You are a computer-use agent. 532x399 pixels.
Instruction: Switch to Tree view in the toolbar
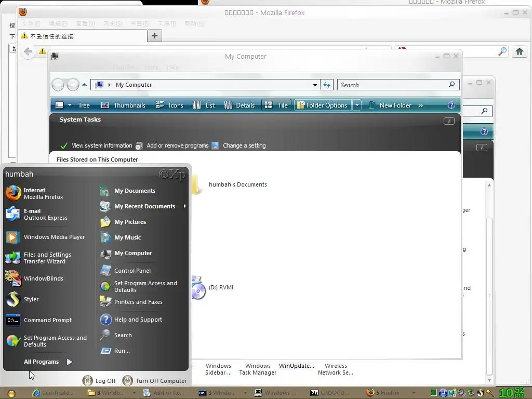point(84,105)
